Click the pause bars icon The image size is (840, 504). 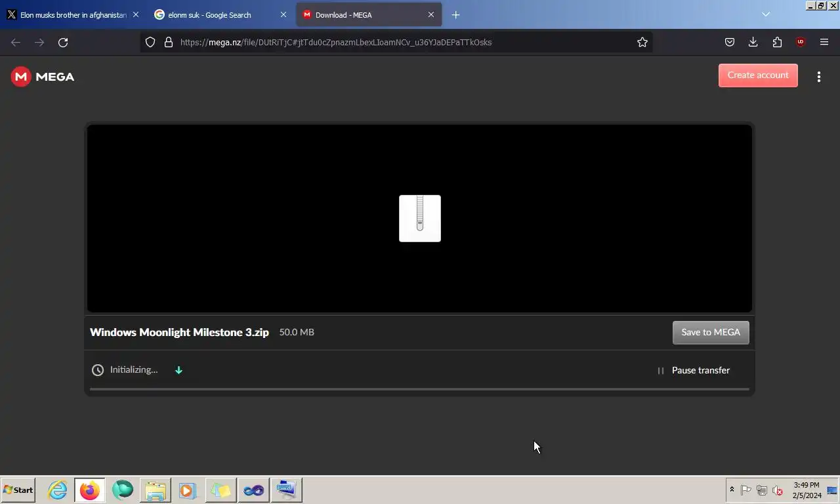[661, 371]
